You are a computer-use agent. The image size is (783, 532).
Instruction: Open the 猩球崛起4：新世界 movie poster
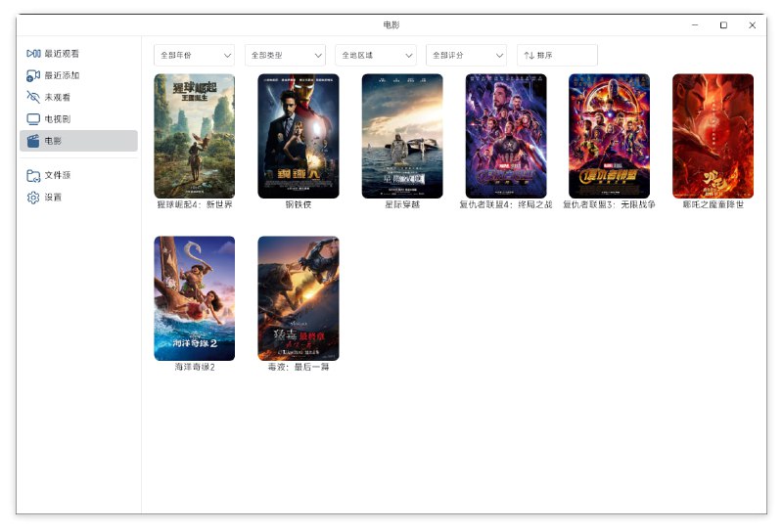pyautogui.click(x=194, y=136)
